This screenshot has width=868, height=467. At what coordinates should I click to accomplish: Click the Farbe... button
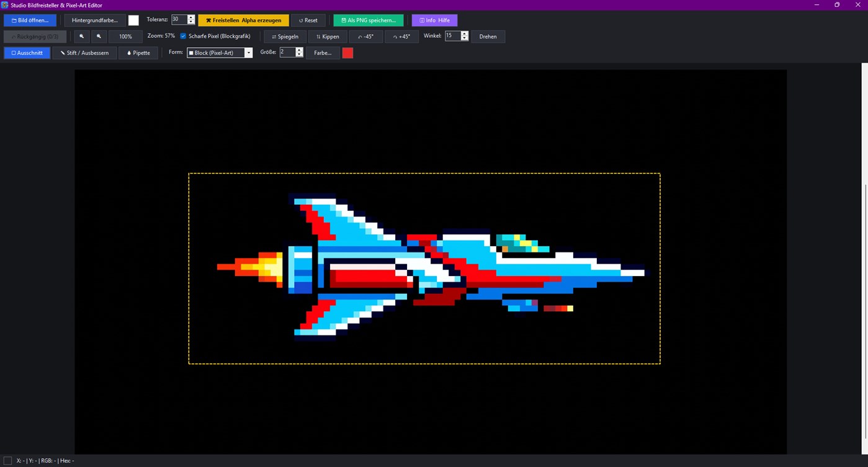[323, 53]
